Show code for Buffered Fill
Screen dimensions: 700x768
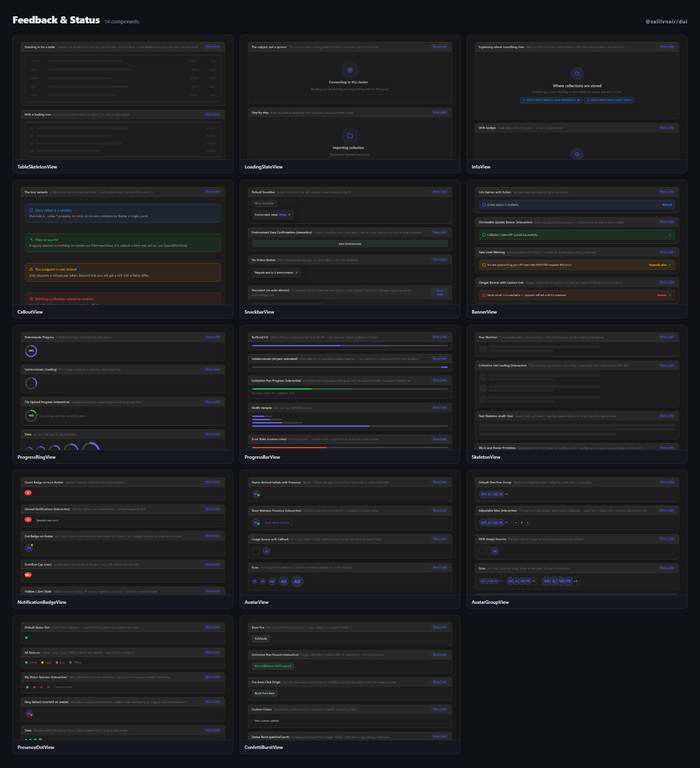439,337
